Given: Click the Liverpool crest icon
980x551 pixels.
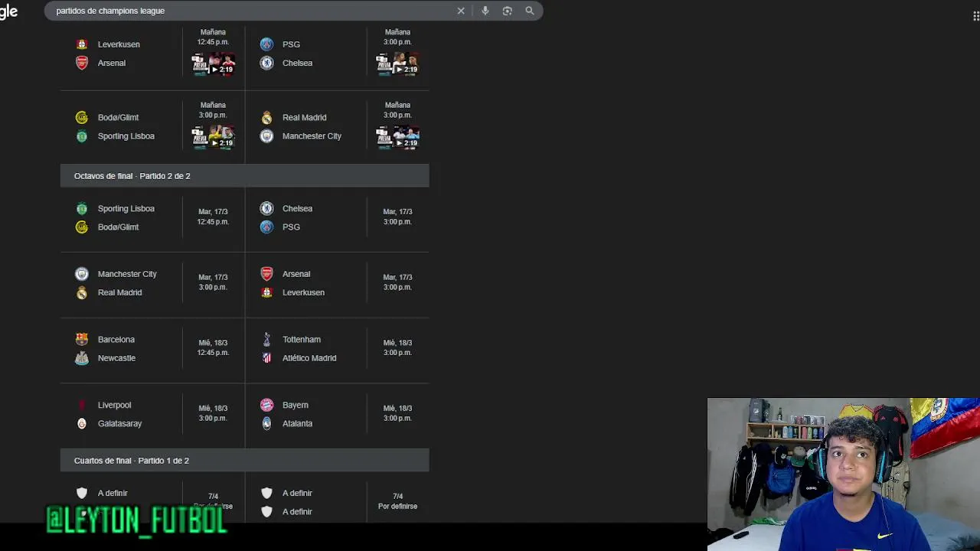Looking at the screenshot, I should point(82,405).
